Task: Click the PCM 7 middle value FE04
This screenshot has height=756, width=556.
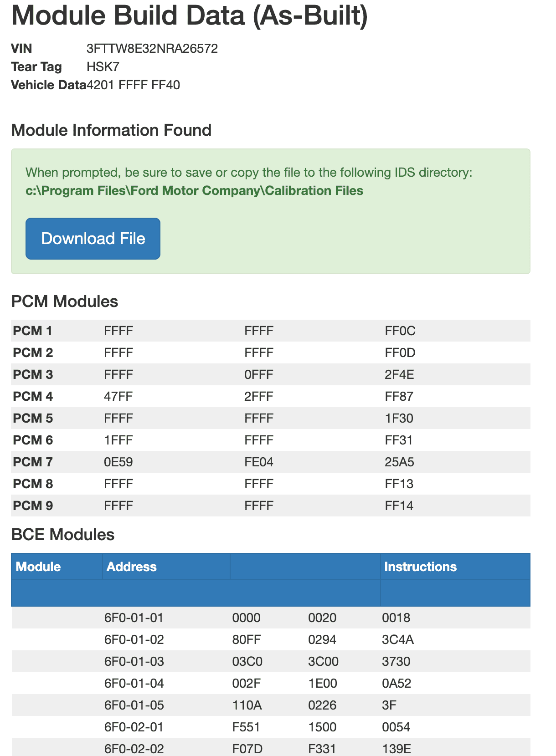Action: [259, 462]
